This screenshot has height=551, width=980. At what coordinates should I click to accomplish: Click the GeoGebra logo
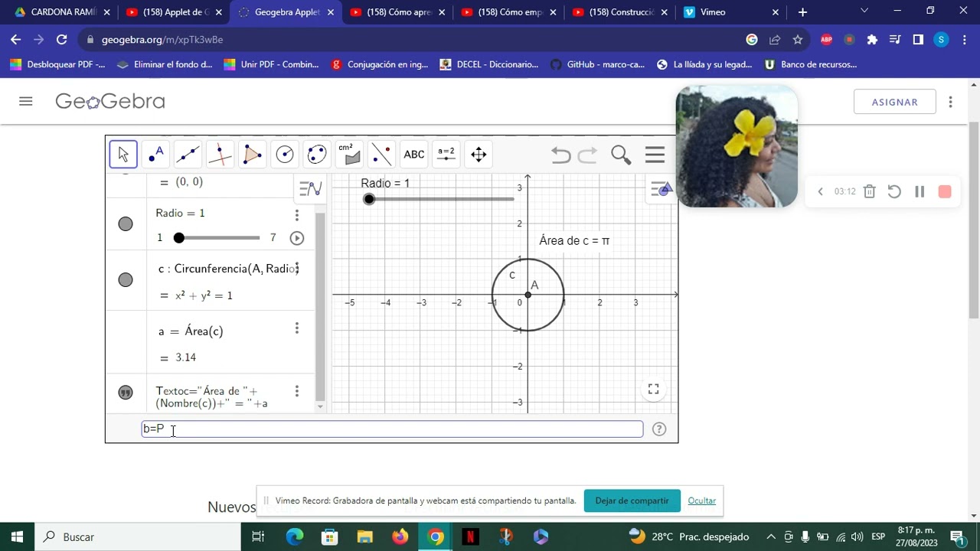(110, 101)
